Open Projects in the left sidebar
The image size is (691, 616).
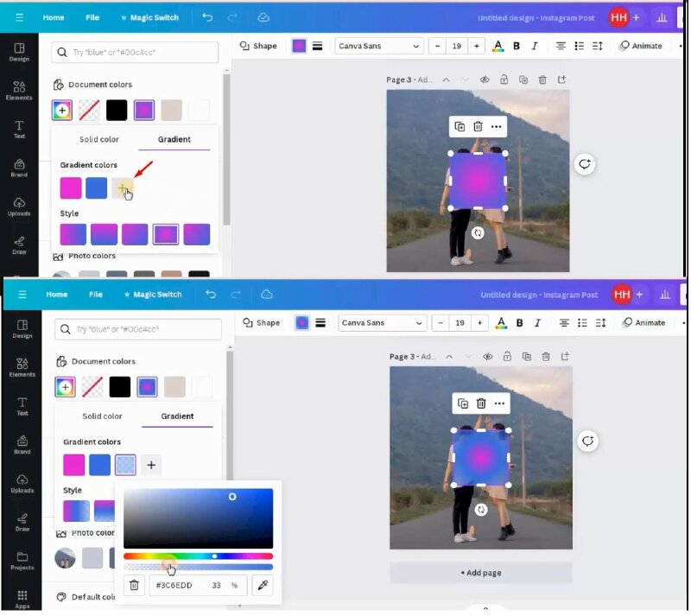[22, 560]
